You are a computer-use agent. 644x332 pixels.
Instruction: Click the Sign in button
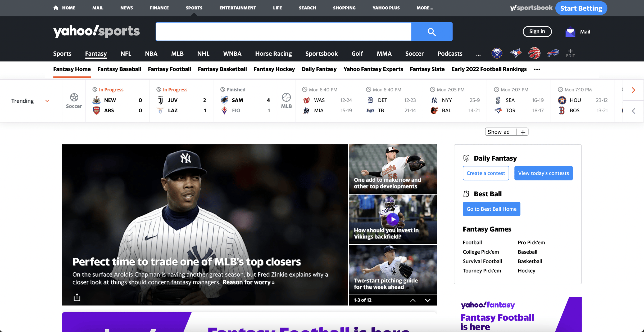(537, 32)
